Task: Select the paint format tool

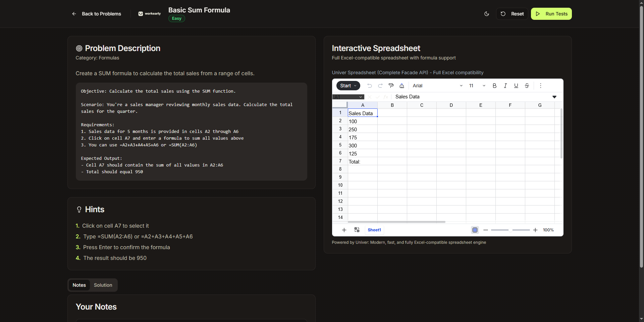Action: [391, 86]
